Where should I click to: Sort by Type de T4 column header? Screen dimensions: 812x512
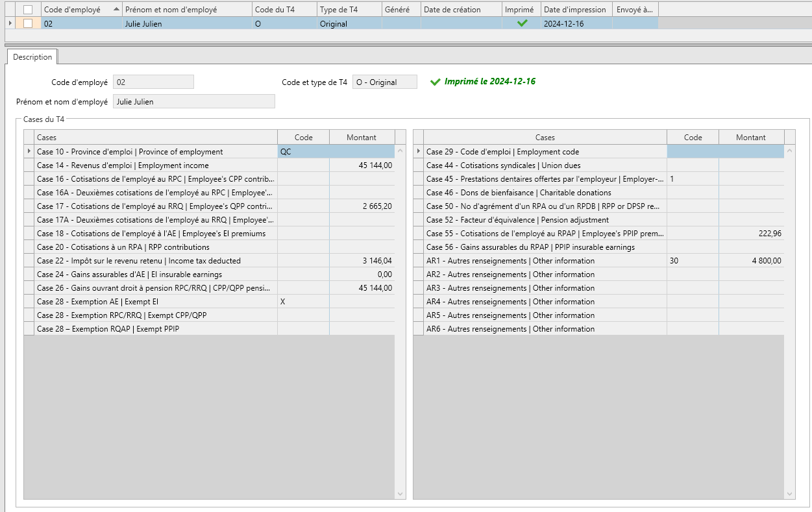tap(350, 10)
